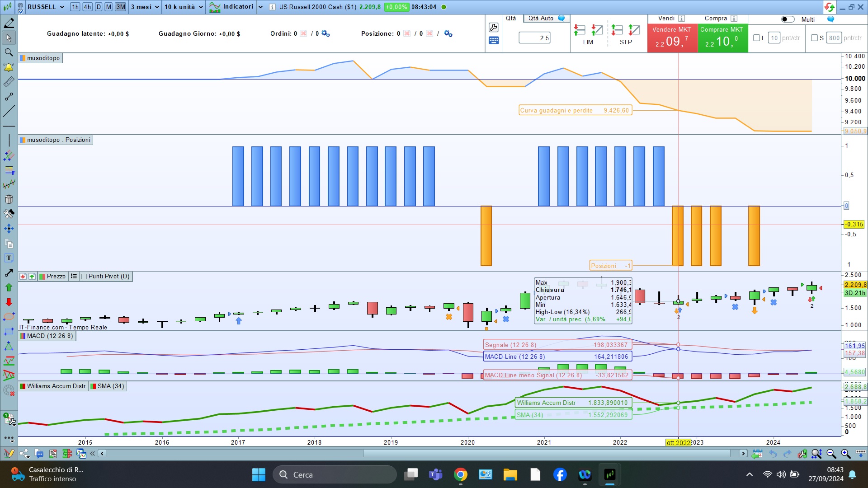Click the Vendere MKT sell button
This screenshot has height=488, width=868.
[672, 38]
